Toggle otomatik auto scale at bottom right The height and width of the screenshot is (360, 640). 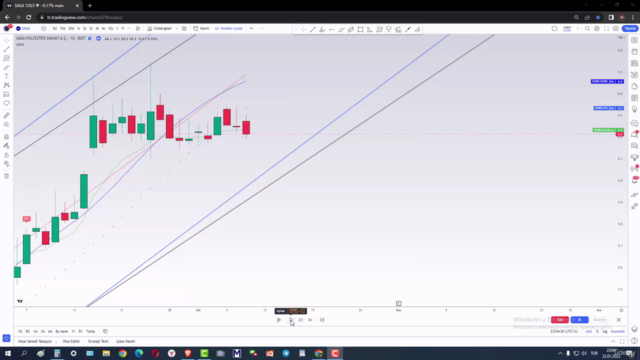618,331
